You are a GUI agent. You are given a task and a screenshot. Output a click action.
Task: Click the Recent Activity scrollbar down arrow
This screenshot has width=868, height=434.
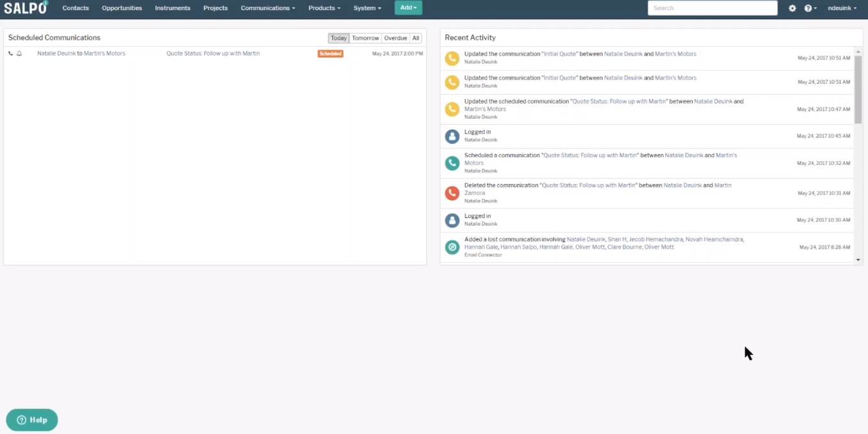tap(858, 260)
